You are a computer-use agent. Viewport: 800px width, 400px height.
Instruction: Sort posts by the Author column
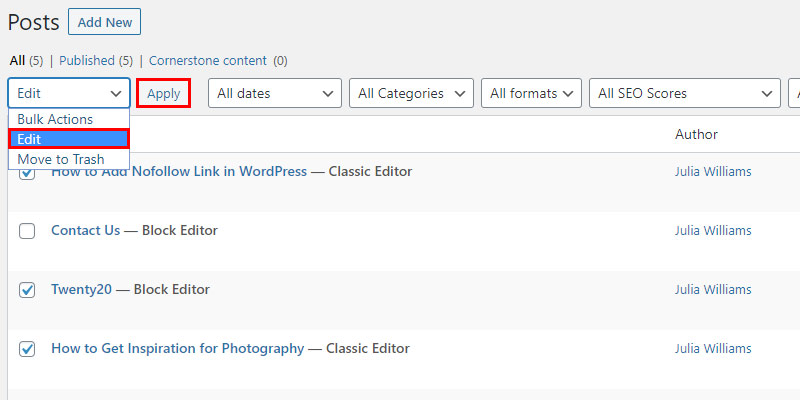coord(696,134)
